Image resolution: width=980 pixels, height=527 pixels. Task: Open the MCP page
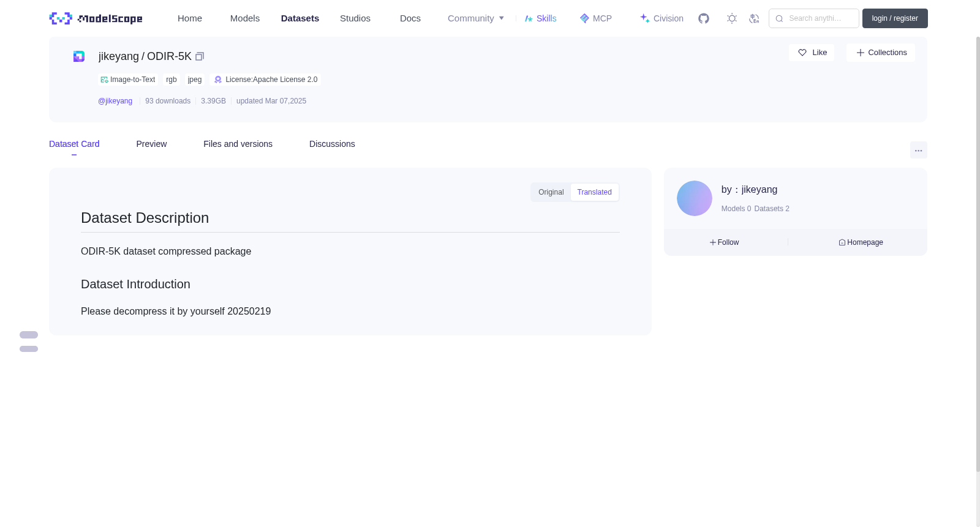coord(596,18)
